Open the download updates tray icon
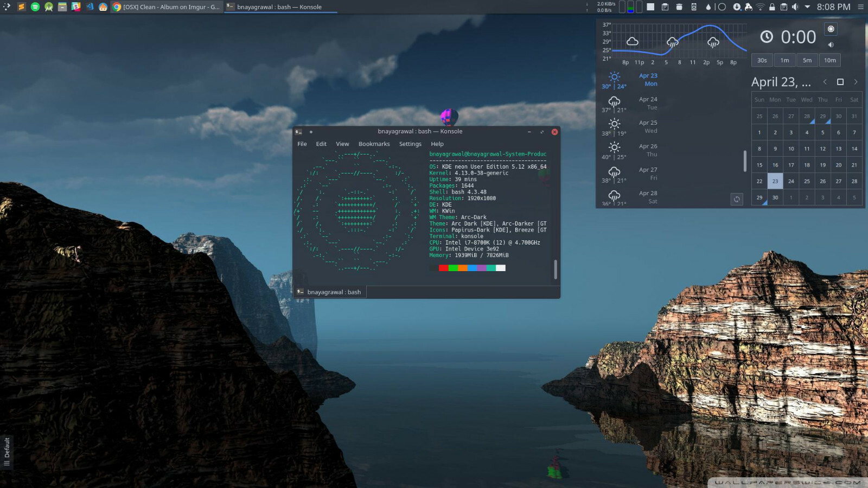 [737, 7]
